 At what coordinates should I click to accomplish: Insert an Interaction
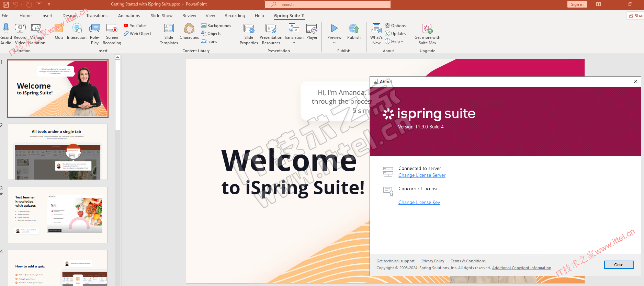click(77, 32)
